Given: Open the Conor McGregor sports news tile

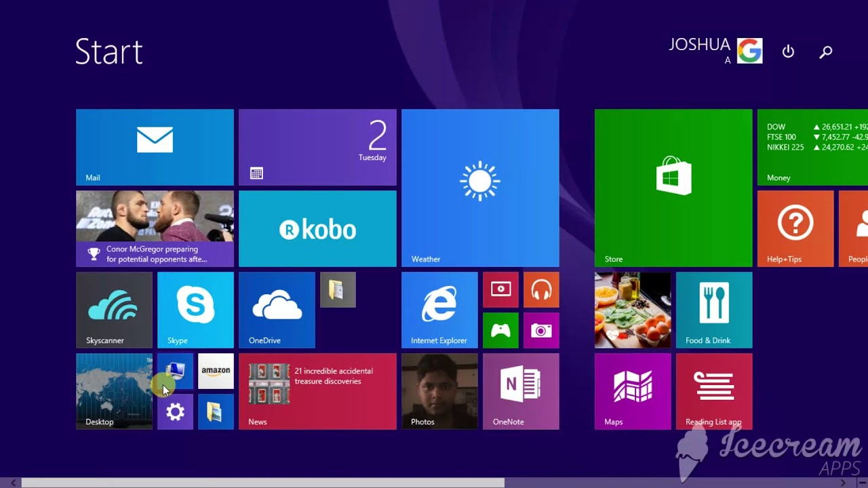Looking at the screenshot, I should (x=155, y=228).
